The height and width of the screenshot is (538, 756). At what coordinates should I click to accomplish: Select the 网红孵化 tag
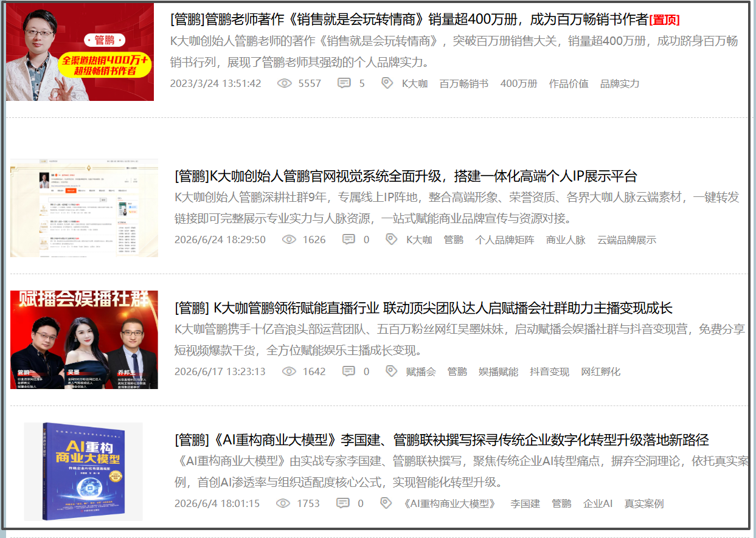[x=601, y=372]
